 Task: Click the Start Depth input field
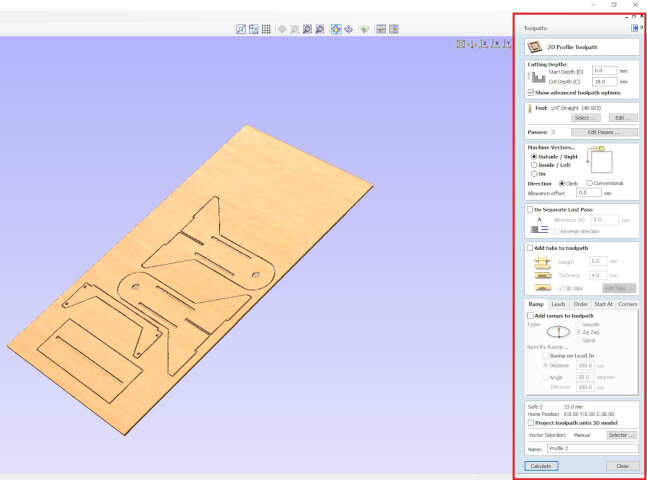[x=604, y=71]
